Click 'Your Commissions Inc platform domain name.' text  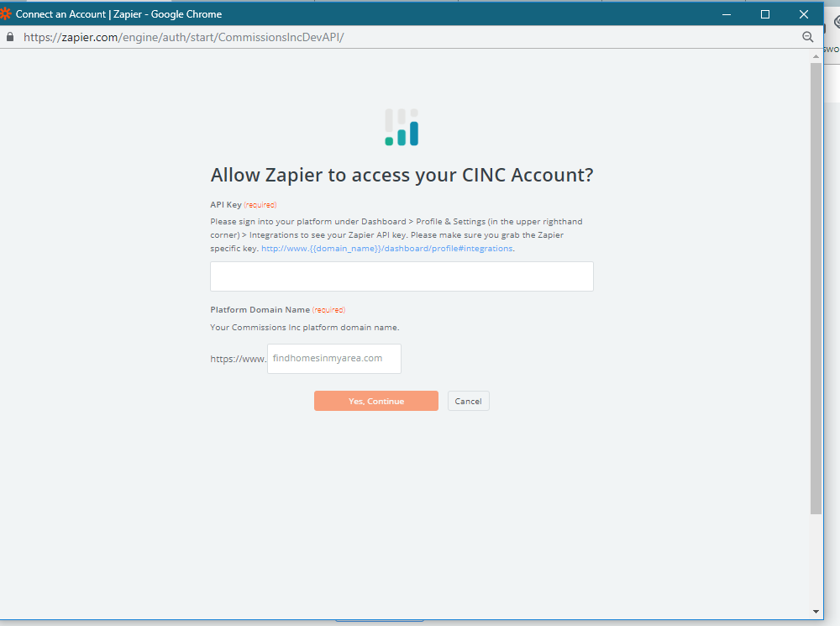[305, 328]
